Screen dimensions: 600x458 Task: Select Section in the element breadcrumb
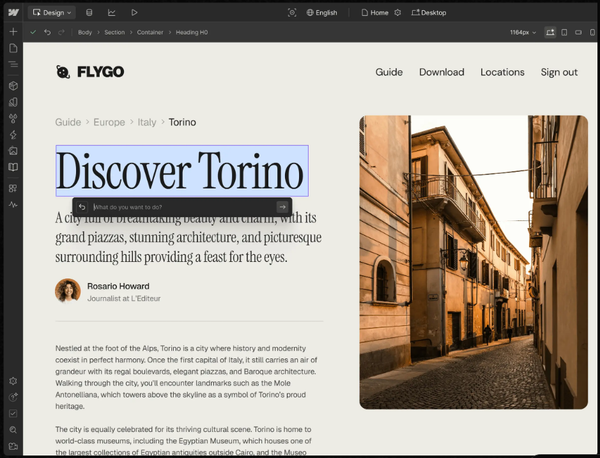tap(115, 33)
